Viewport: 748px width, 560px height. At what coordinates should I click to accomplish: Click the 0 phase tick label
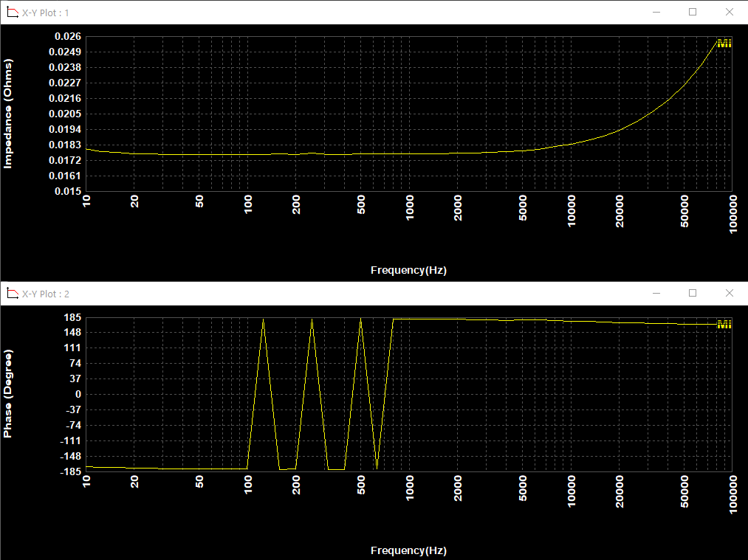coord(78,395)
